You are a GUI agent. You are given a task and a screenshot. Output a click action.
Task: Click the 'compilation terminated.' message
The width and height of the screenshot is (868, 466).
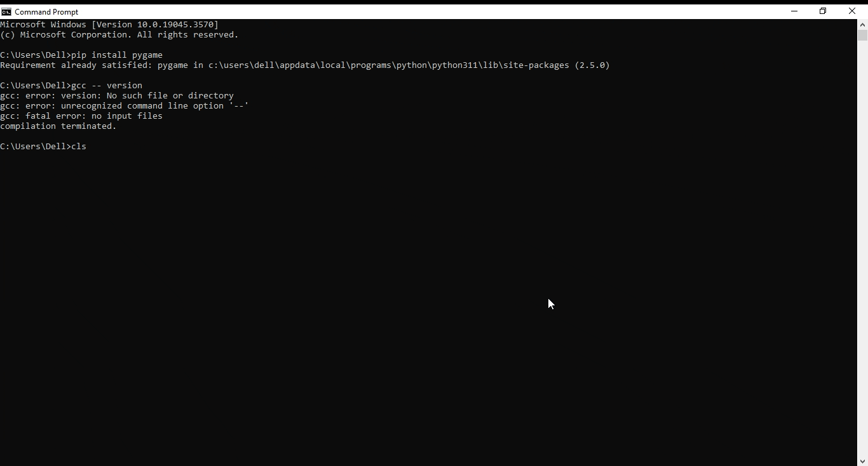pos(58,126)
